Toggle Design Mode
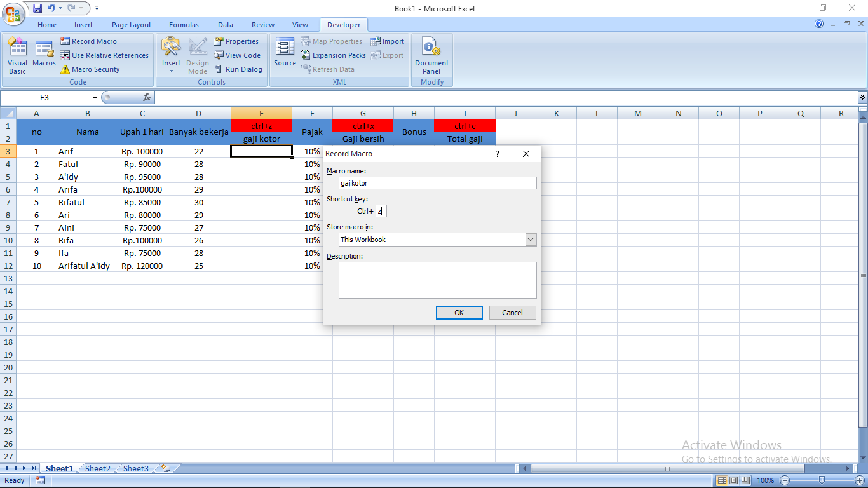The width and height of the screenshot is (868, 488). (x=198, y=56)
